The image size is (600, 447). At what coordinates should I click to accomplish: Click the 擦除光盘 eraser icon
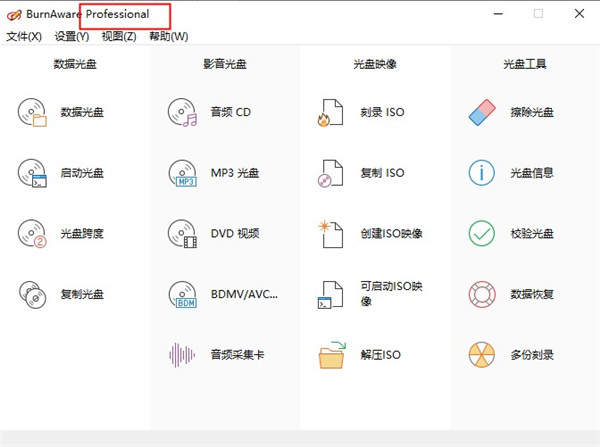[x=482, y=112]
